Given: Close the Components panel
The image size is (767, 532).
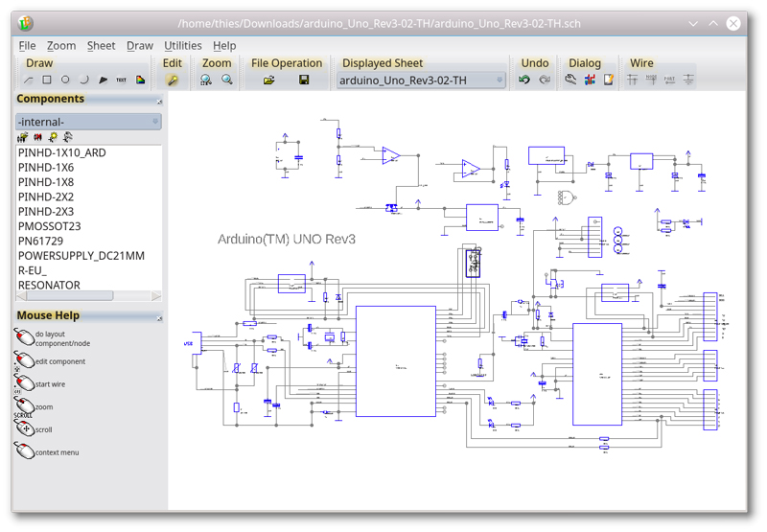Looking at the screenshot, I should click(159, 102).
